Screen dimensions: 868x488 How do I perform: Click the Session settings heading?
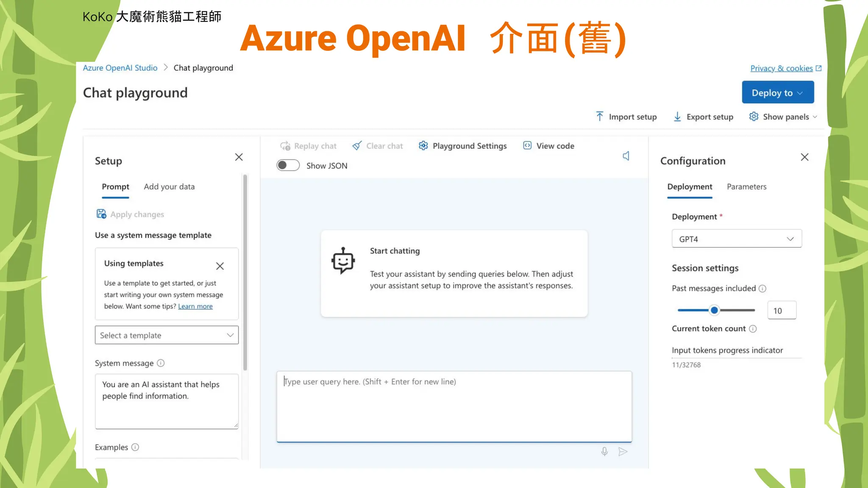tap(705, 268)
